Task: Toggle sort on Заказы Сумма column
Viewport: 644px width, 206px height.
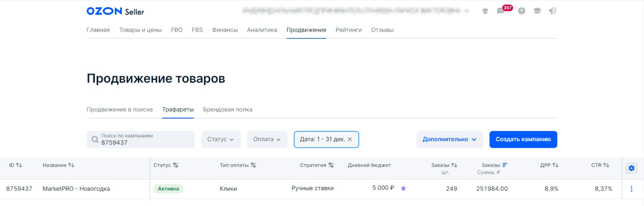Action: click(505, 165)
